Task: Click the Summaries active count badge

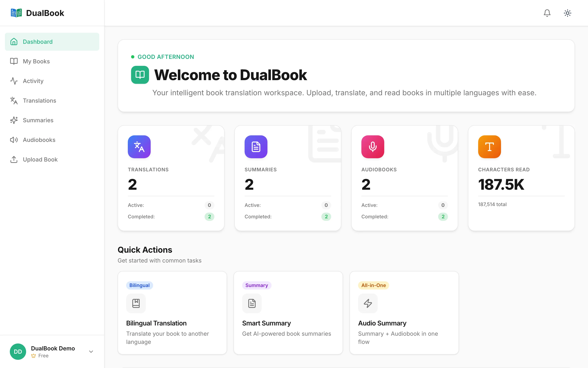Action: click(326, 205)
